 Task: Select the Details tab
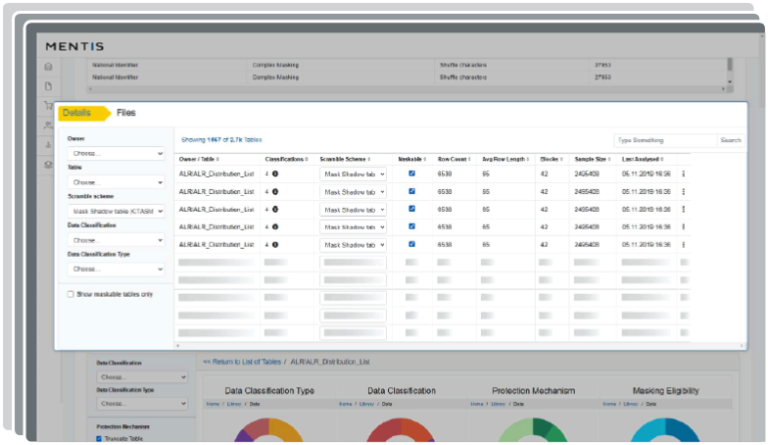pyautogui.click(x=77, y=113)
